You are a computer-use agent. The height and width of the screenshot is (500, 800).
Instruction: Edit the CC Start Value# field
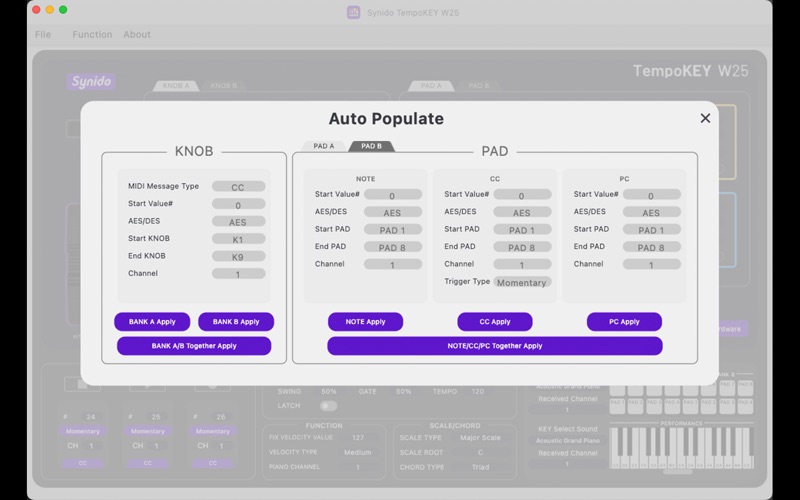pos(522,195)
